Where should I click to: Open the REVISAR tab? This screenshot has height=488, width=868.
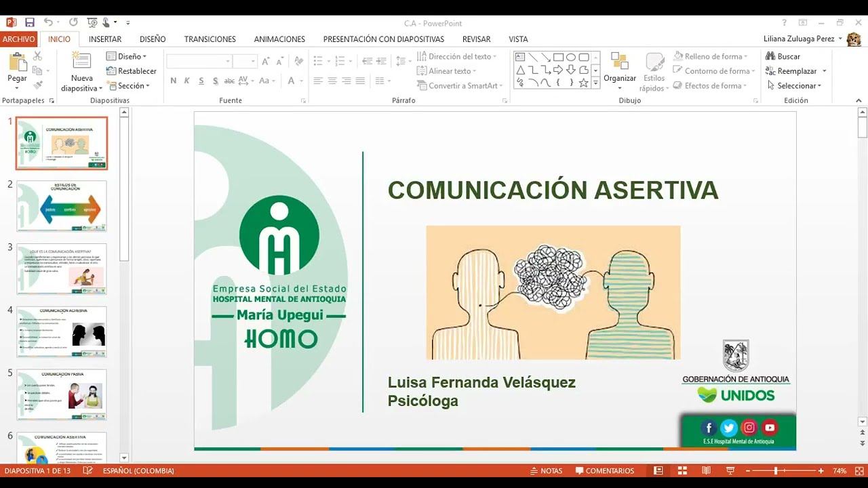coord(476,39)
